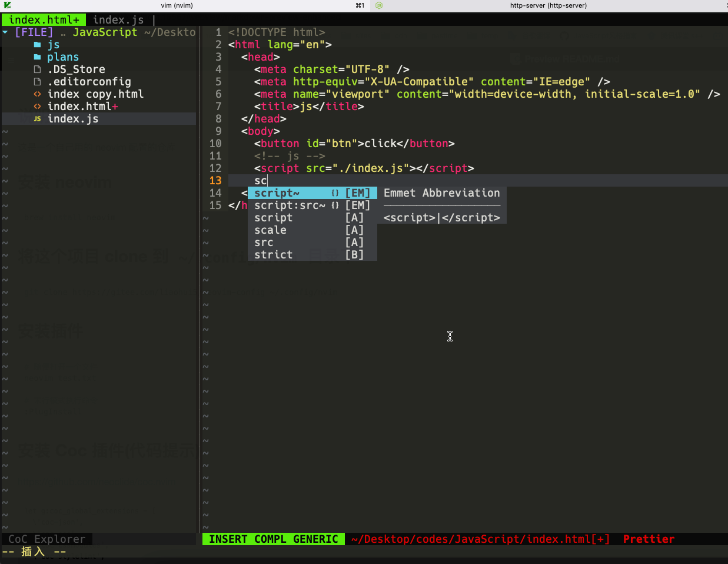Click the JS icon beside index.js

pos(37,119)
